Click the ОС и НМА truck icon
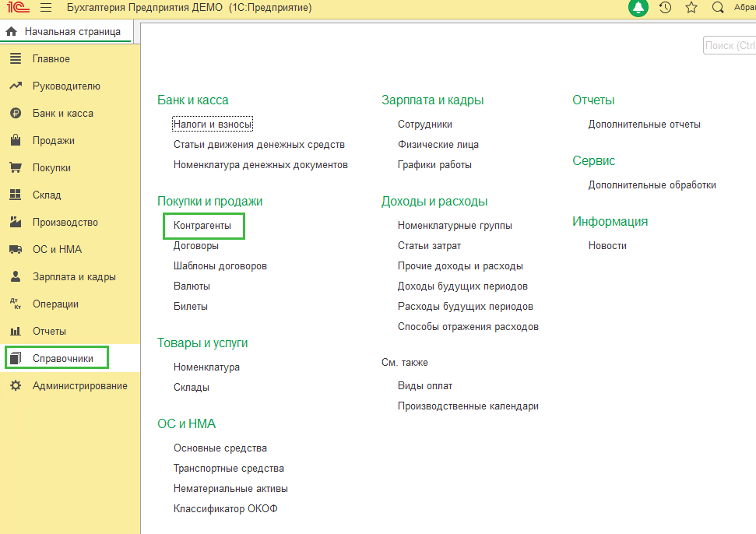This screenshot has width=756, height=534. [16, 249]
